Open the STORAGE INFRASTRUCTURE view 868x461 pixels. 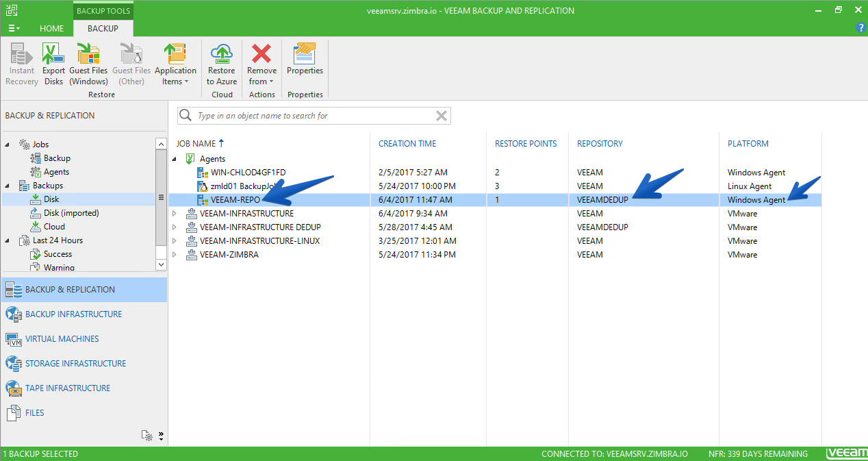coord(84,364)
